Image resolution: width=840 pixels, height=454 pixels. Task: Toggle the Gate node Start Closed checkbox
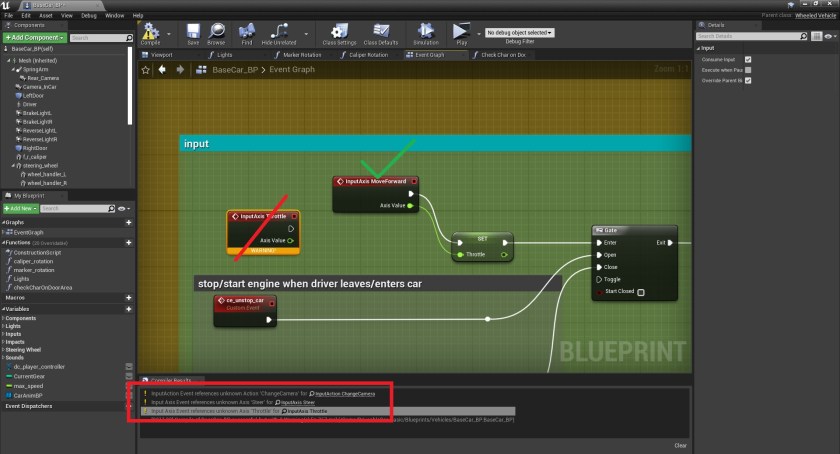tap(641, 293)
